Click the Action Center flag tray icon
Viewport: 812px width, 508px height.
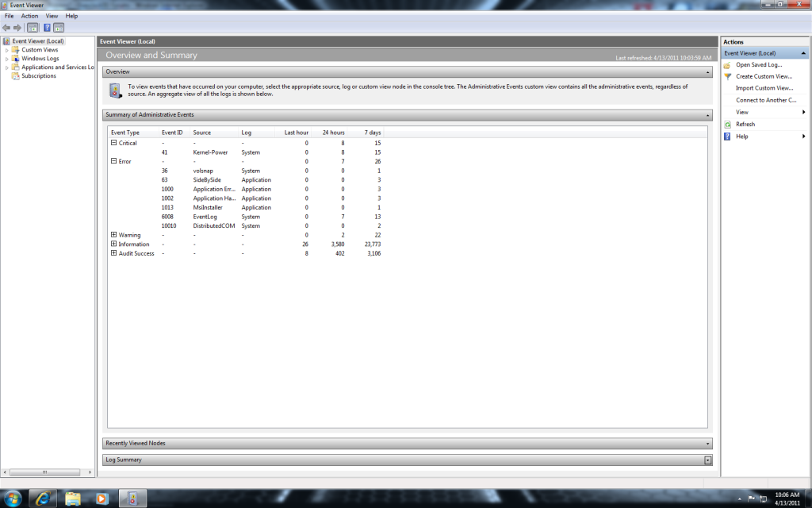[752, 498]
